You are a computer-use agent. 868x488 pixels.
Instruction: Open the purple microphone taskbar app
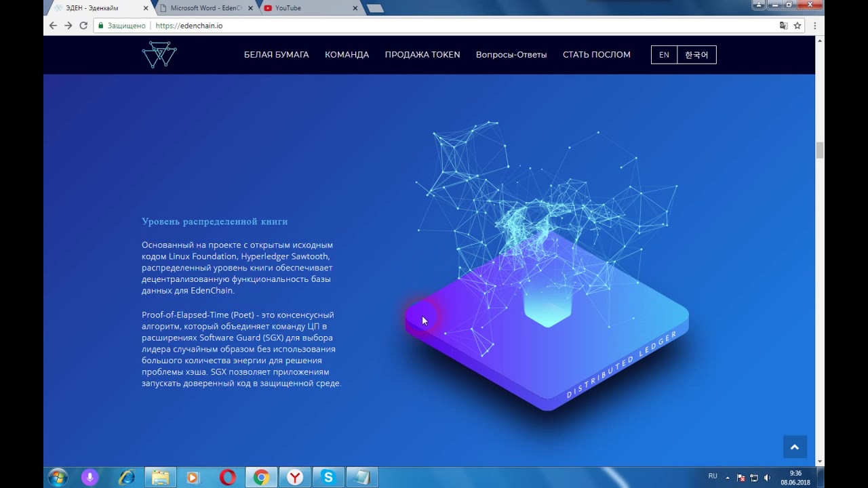click(90, 477)
